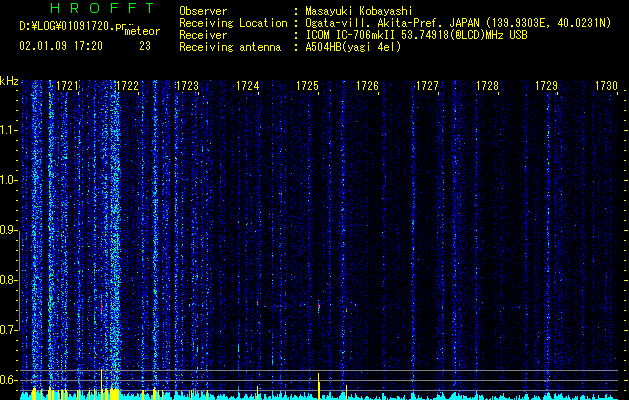Click the red meteor echo near 1725
Viewport: 629px width, 400px height.
319,306
